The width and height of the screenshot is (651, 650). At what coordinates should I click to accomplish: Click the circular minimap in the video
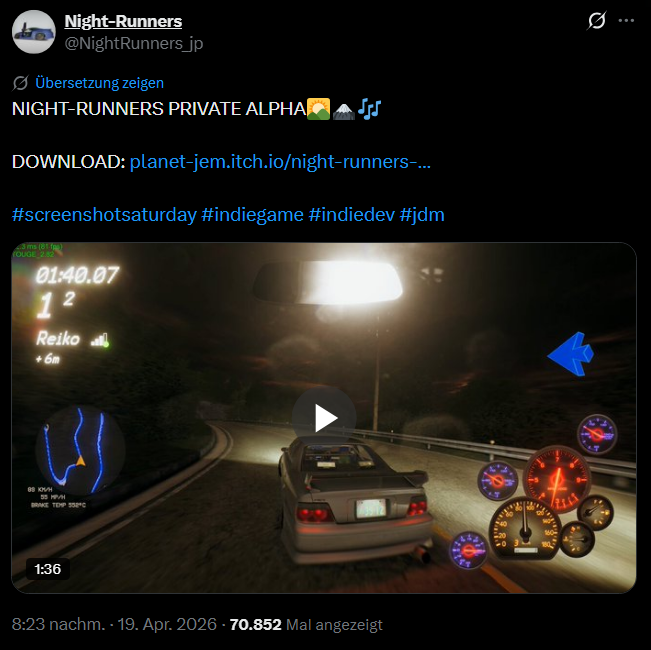click(x=80, y=450)
